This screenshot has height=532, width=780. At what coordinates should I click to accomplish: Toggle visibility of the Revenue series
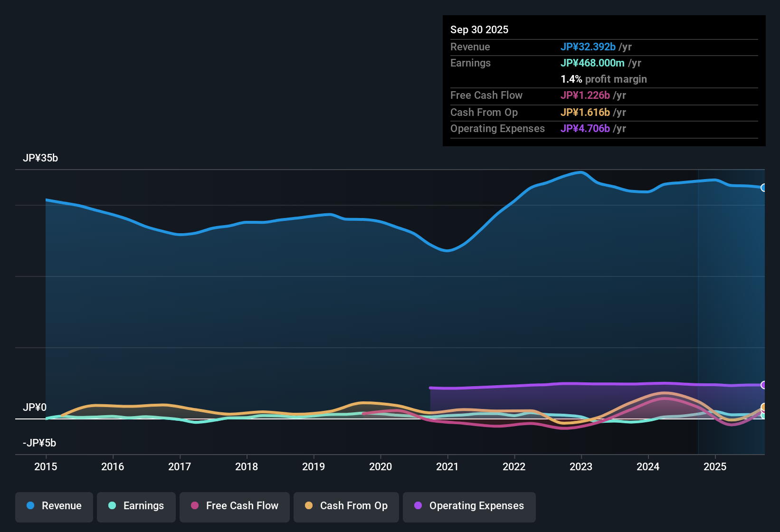pyautogui.click(x=54, y=506)
